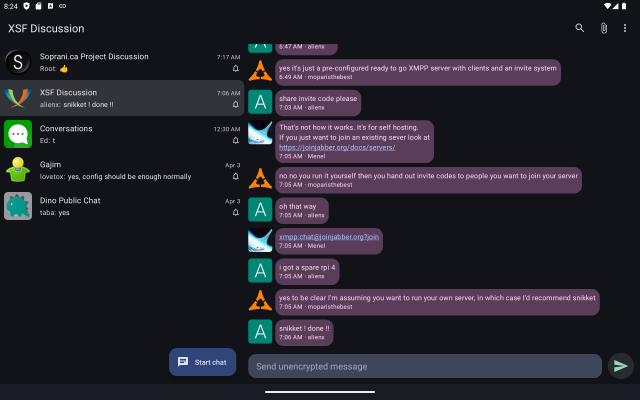The width and height of the screenshot is (640, 400).
Task: Toggle notification bell for XSF Discussion
Action: [235, 104]
